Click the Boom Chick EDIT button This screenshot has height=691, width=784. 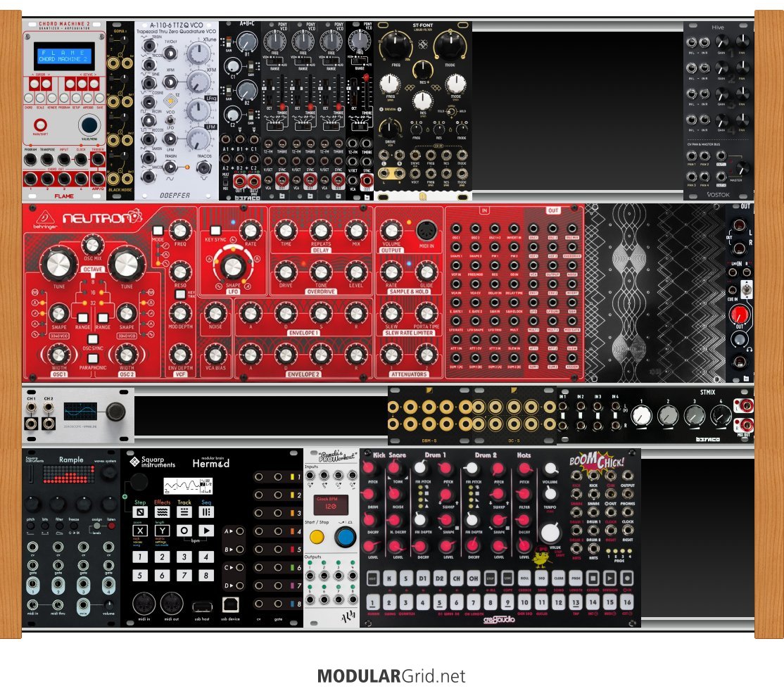pos(372,578)
